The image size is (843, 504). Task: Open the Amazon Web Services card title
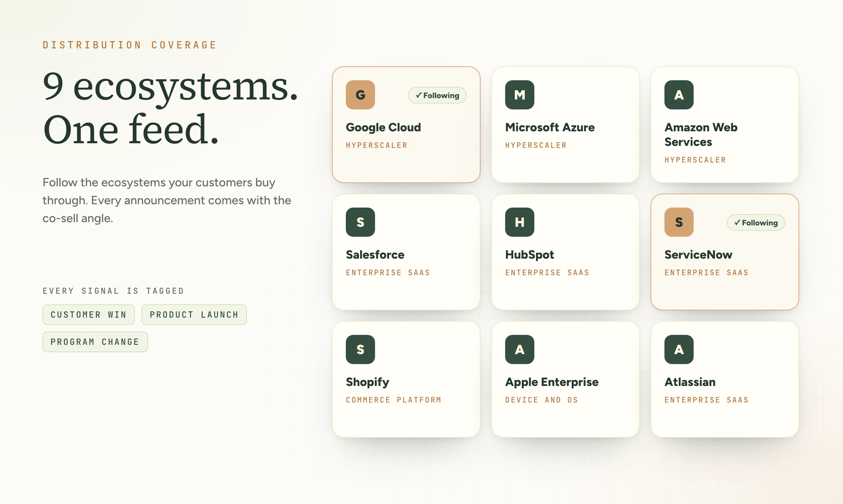(x=701, y=135)
